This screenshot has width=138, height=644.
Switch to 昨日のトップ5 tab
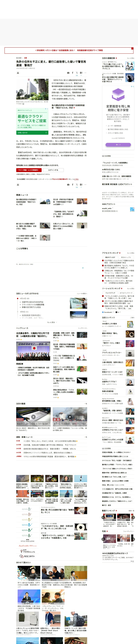pyautogui.click(x=126, y=257)
